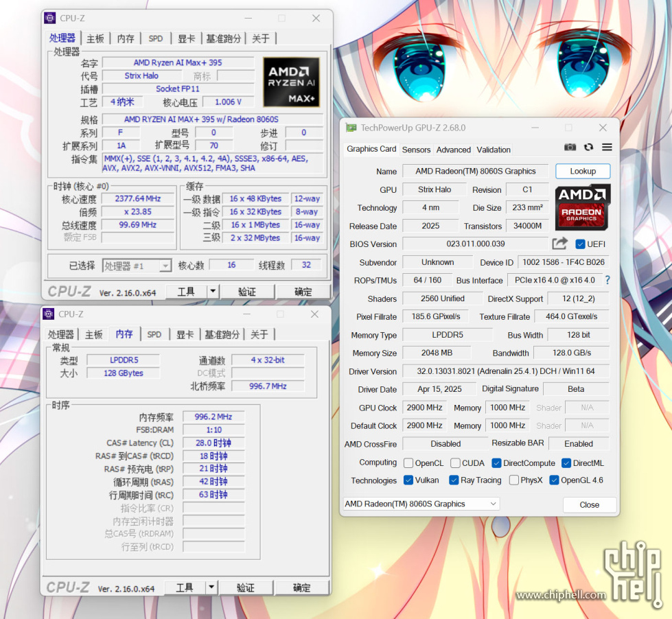Open the GPU-Z hamburger menu

coord(607,148)
